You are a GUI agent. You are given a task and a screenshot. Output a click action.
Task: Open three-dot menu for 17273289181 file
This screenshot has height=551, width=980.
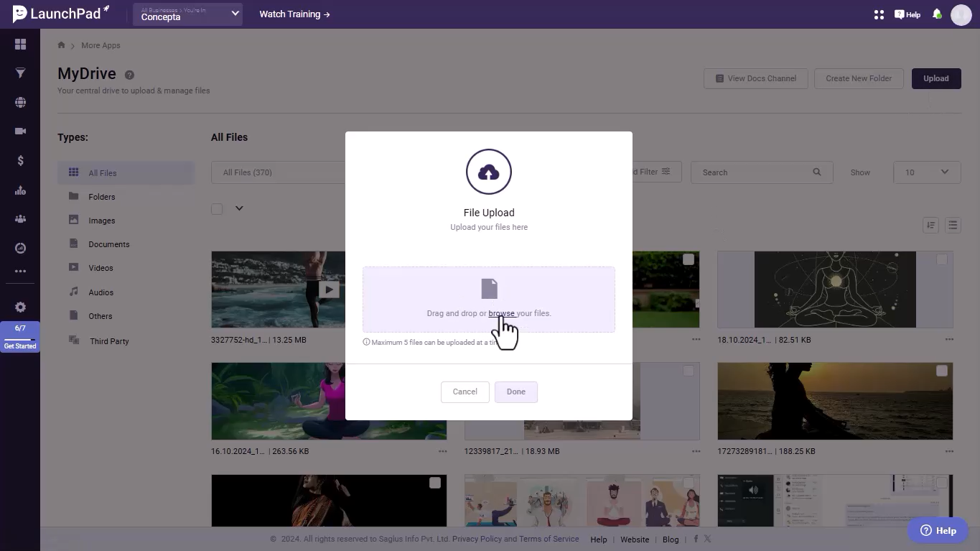949,451
